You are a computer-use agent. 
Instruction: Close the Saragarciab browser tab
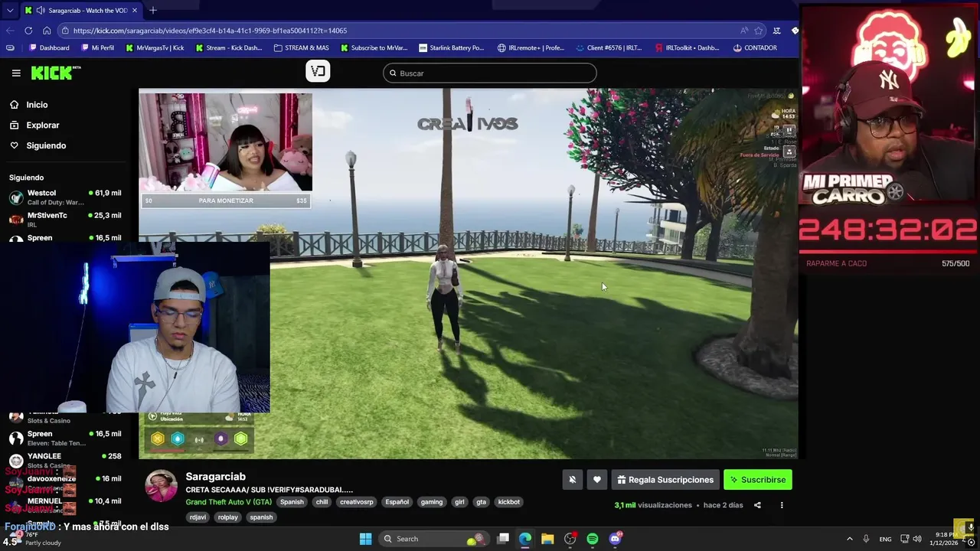[135, 11]
